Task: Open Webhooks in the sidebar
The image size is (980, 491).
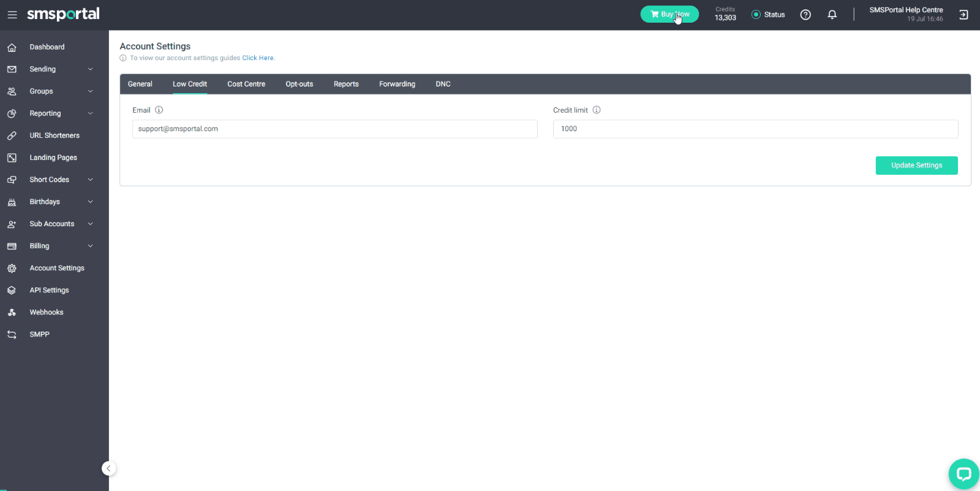Action: (x=47, y=312)
